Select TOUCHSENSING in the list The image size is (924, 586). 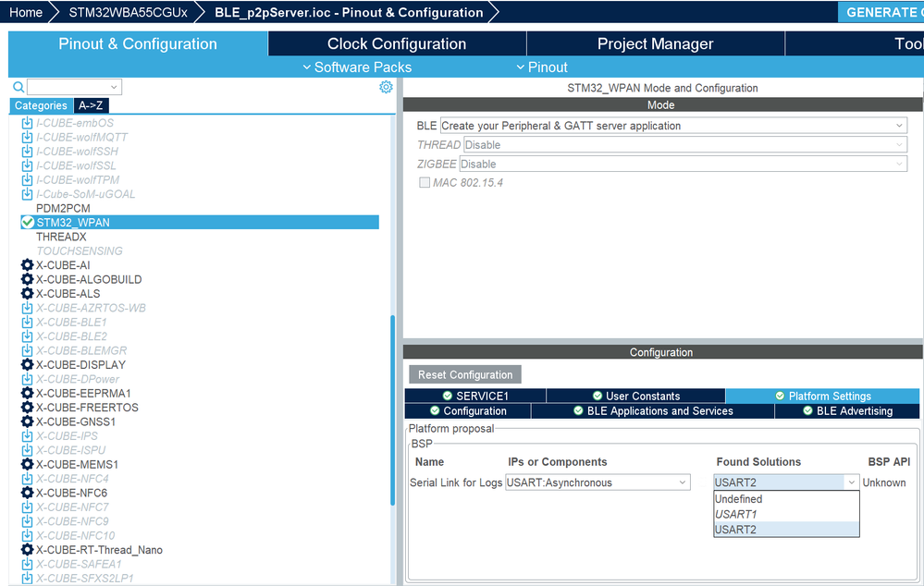pos(79,250)
